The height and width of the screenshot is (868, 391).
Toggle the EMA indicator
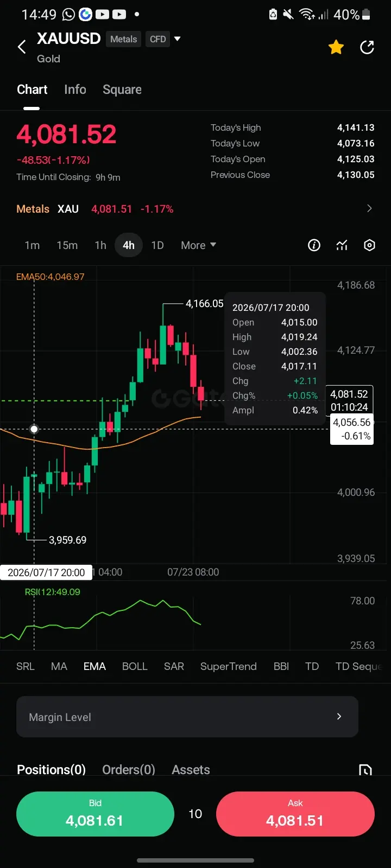coord(94,666)
